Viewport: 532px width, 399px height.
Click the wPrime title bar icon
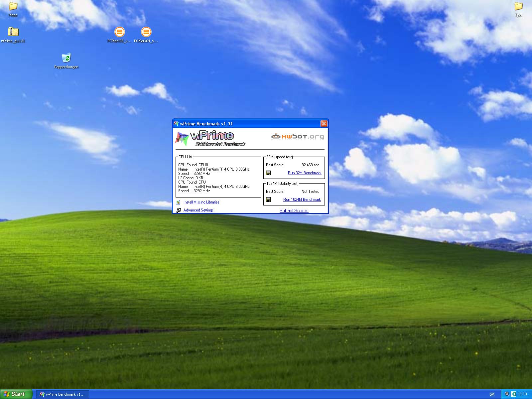coord(176,124)
